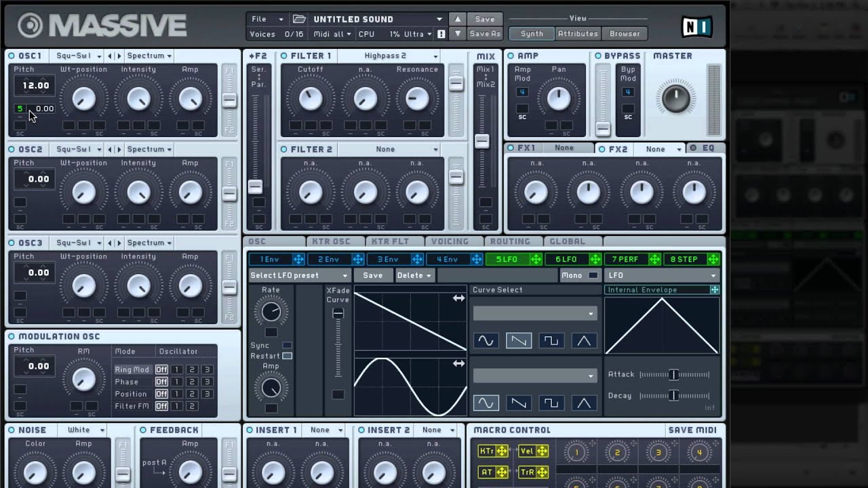Adjust the LFO Attack slider
The image size is (868, 488).
[x=675, y=374]
